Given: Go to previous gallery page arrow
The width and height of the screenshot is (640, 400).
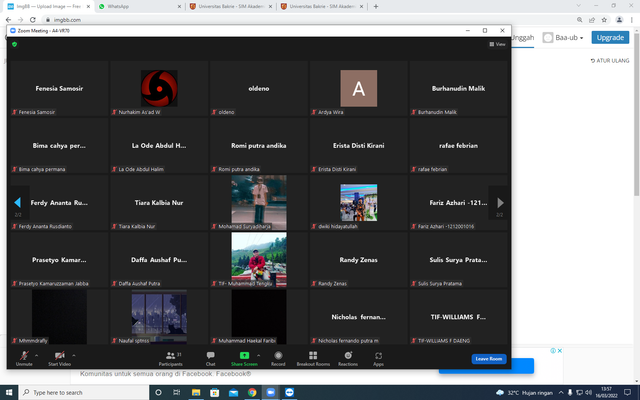Looking at the screenshot, I should [x=18, y=202].
